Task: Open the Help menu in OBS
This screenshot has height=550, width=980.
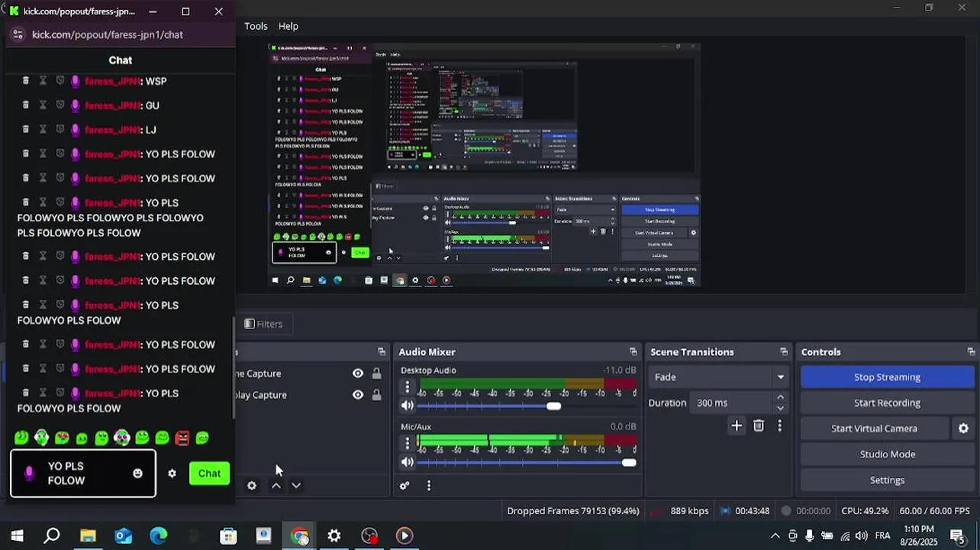Action: pyautogui.click(x=289, y=26)
